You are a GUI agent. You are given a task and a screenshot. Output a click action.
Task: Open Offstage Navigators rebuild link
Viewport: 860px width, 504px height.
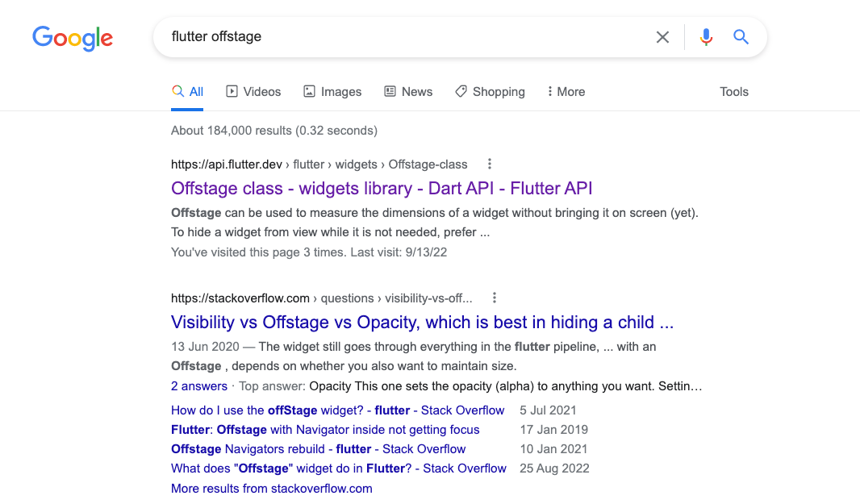[318, 448]
